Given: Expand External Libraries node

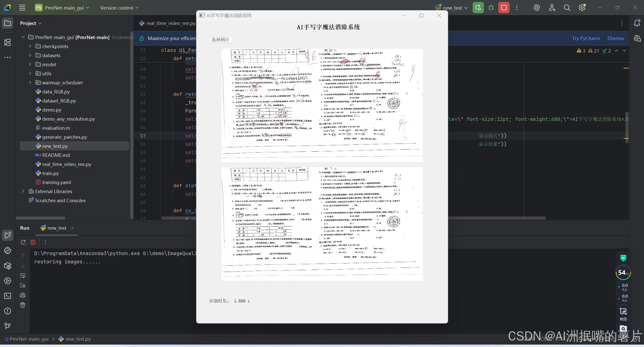Looking at the screenshot, I should pyautogui.click(x=23, y=191).
